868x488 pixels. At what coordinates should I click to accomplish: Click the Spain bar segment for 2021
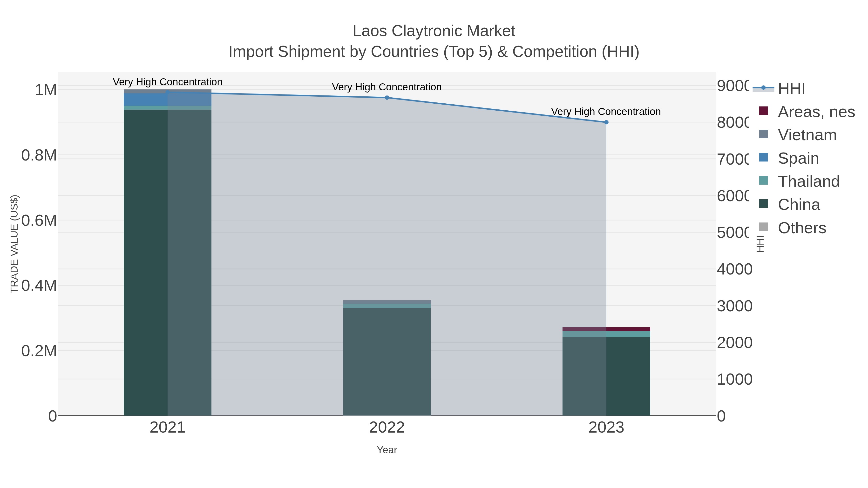168,100
